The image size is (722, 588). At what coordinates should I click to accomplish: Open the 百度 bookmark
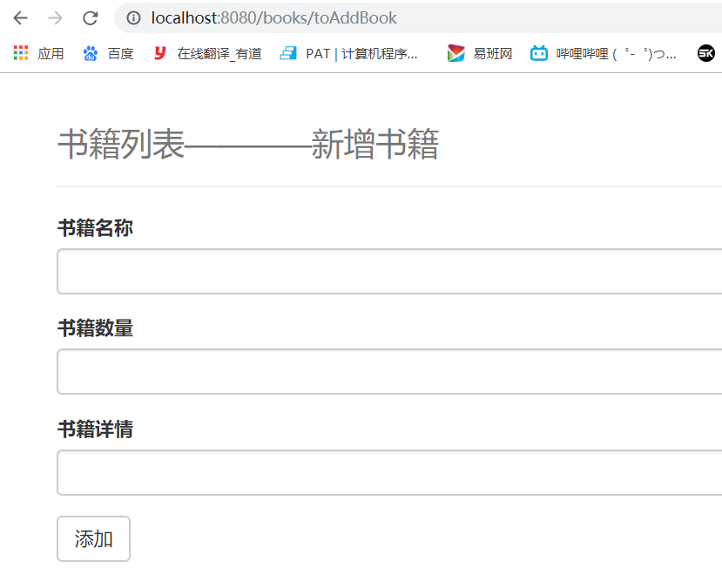tap(108, 53)
